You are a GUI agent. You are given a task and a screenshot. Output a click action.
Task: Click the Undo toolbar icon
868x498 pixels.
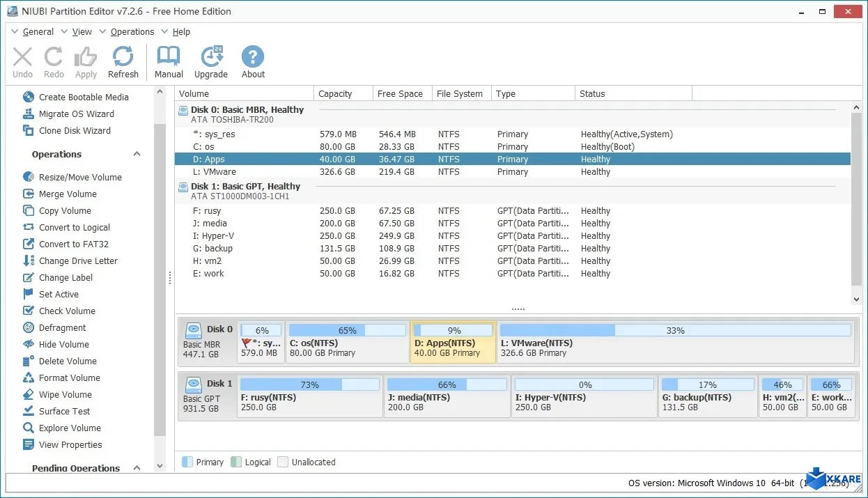(x=22, y=57)
